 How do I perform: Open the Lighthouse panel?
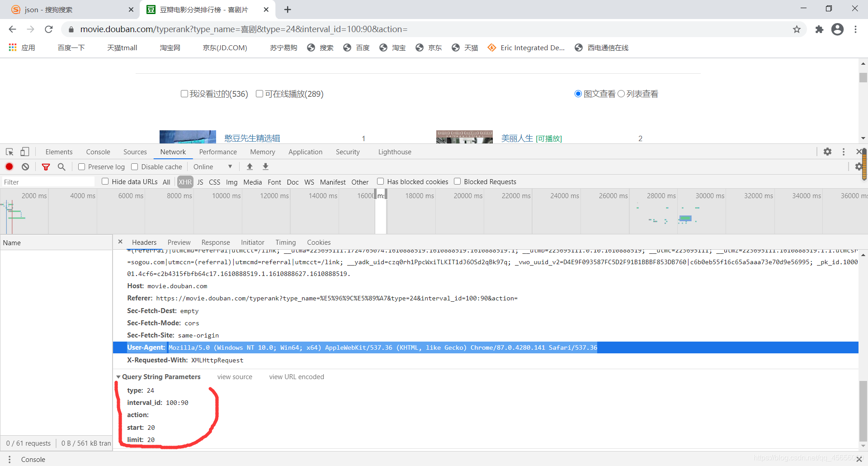pyautogui.click(x=395, y=152)
